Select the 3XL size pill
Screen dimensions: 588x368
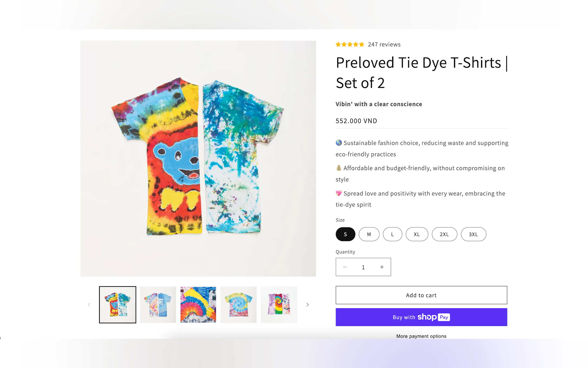pos(473,234)
